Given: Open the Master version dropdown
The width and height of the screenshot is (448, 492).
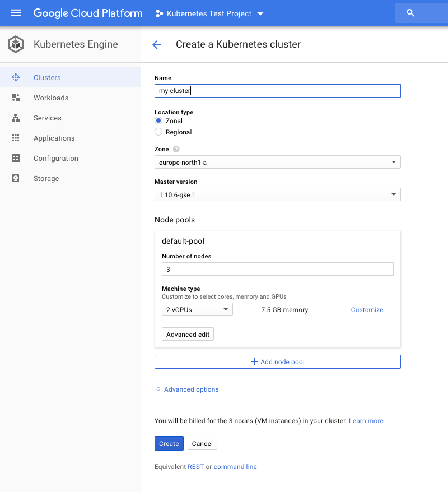Looking at the screenshot, I should [x=277, y=194].
